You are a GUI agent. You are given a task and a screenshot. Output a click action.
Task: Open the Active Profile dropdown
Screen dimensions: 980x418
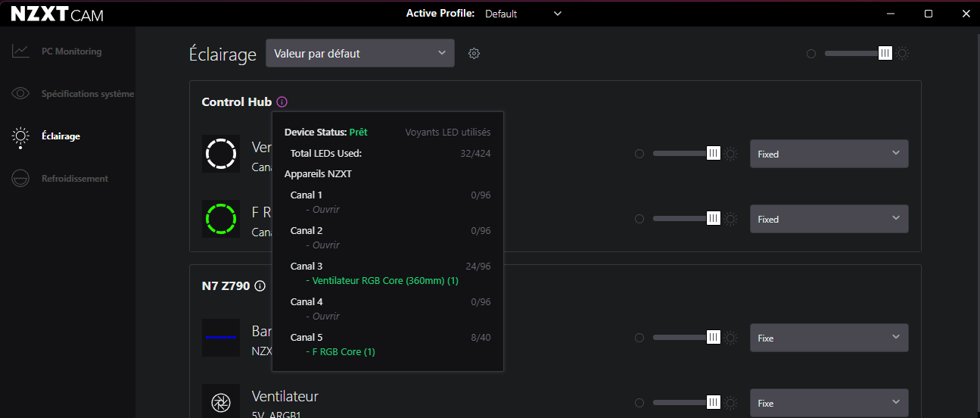(524, 14)
